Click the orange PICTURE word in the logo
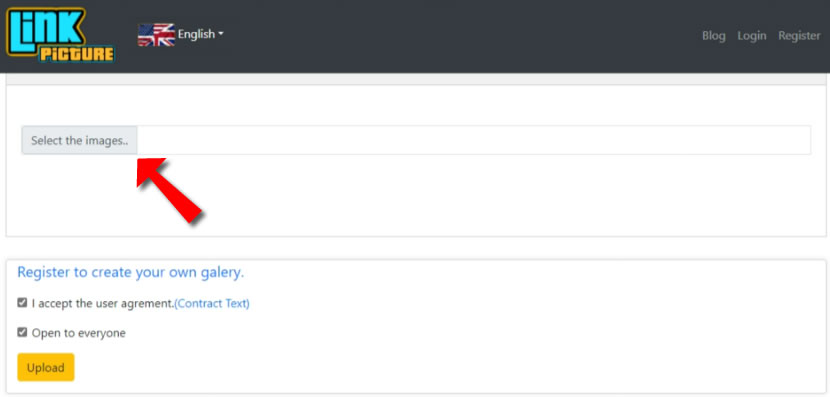 [77, 55]
